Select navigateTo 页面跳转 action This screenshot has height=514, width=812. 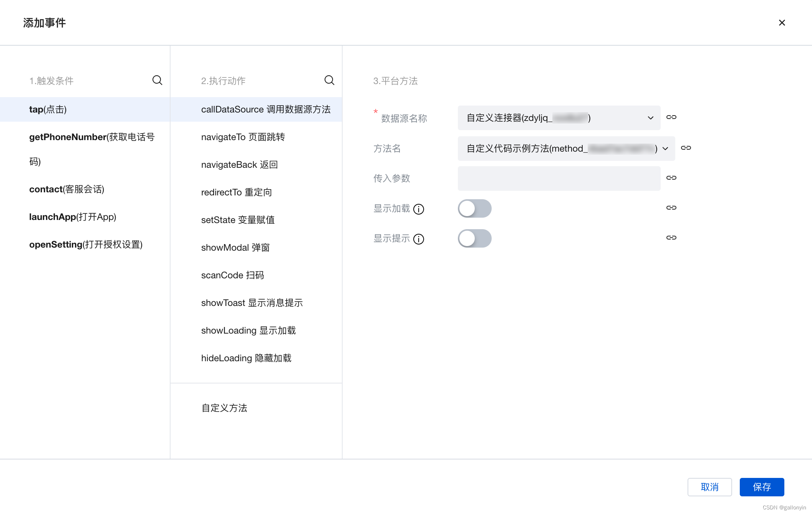click(243, 137)
